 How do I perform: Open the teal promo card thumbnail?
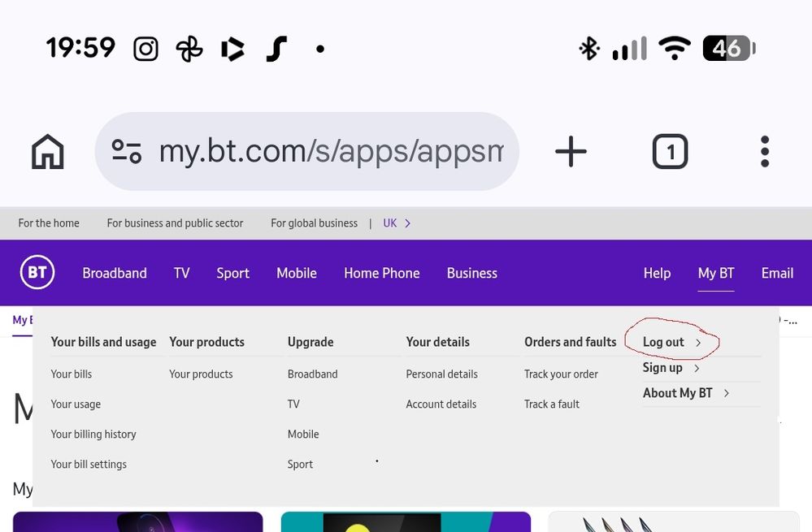(406, 521)
